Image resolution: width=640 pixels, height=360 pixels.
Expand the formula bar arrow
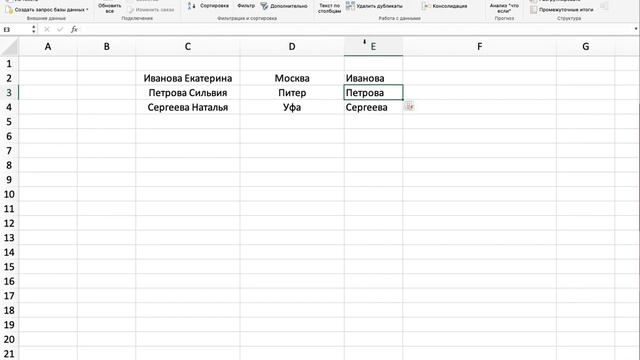click(x=636, y=29)
